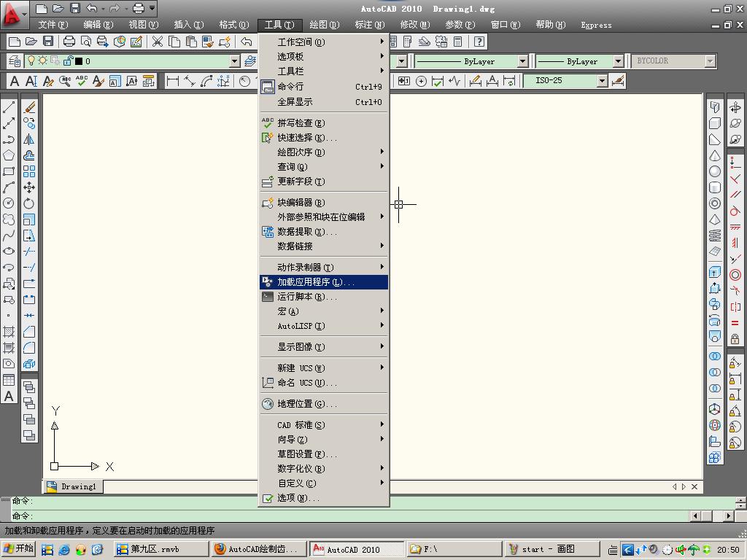Select the Polygon draw tool
The image size is (747, 560).
9,155
